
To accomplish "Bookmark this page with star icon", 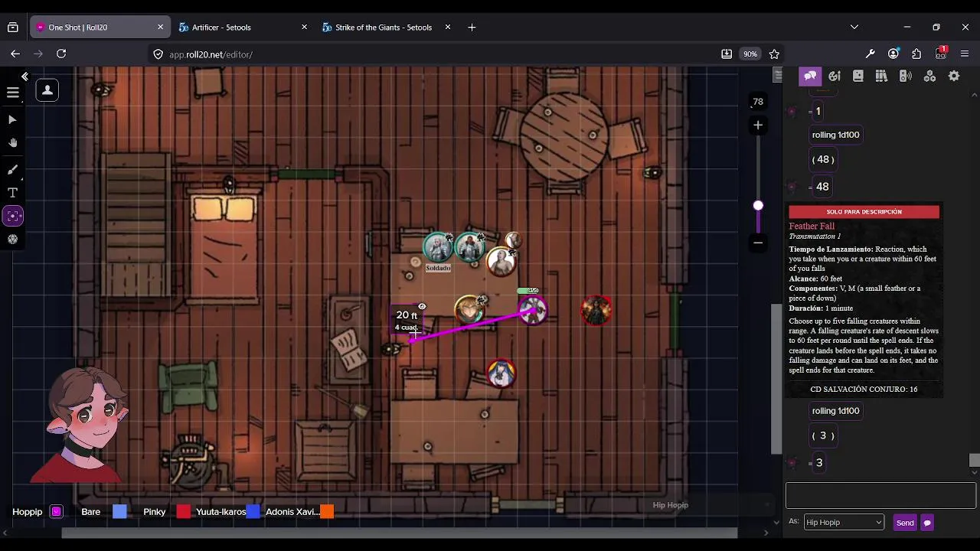I will 774,54.
